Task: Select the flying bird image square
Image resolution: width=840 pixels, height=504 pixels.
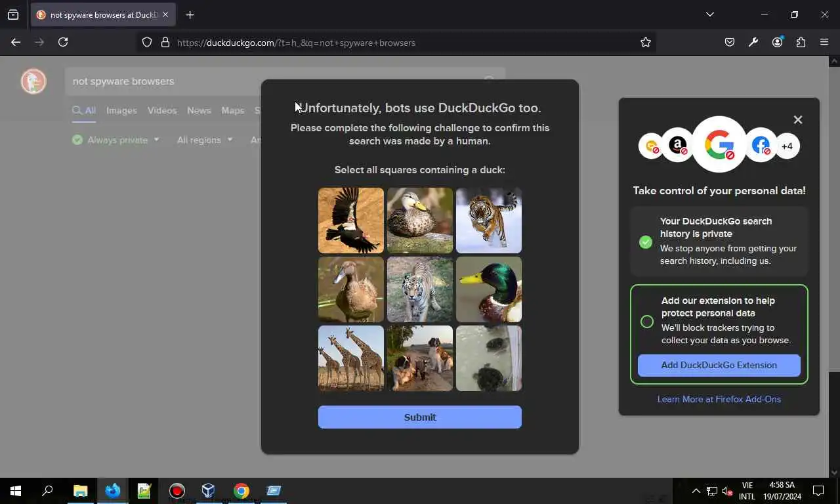Action: [351, 220]
